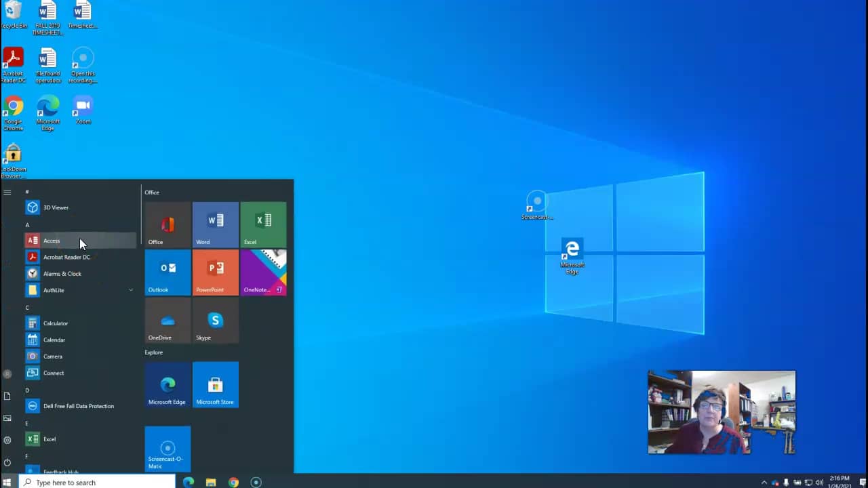Click the 'Type here to search' box
Viewport: 868px width, 488px height.
pos(96,482)
